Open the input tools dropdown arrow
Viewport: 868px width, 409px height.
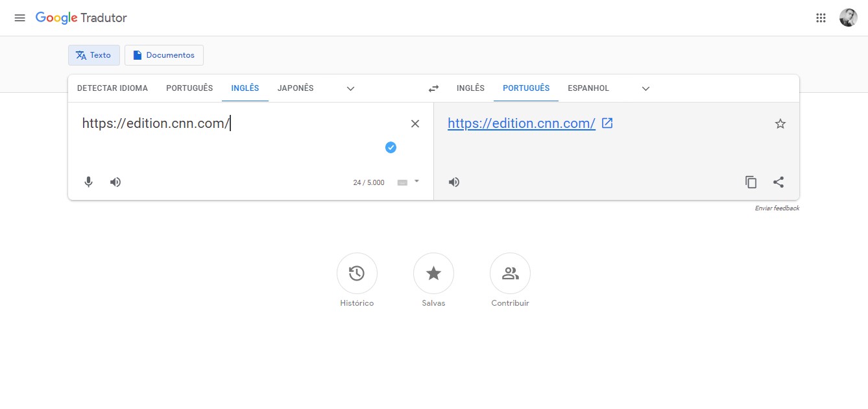tap(416, 182)
